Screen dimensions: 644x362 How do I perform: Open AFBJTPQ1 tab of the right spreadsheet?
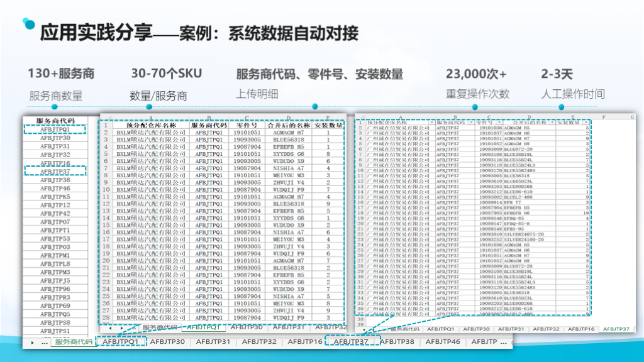pos(441,329)
